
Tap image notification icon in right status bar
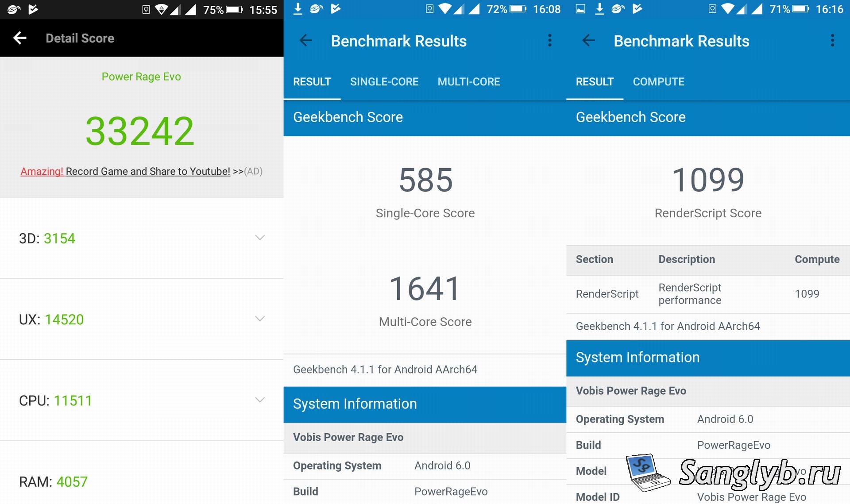point(580,9)
